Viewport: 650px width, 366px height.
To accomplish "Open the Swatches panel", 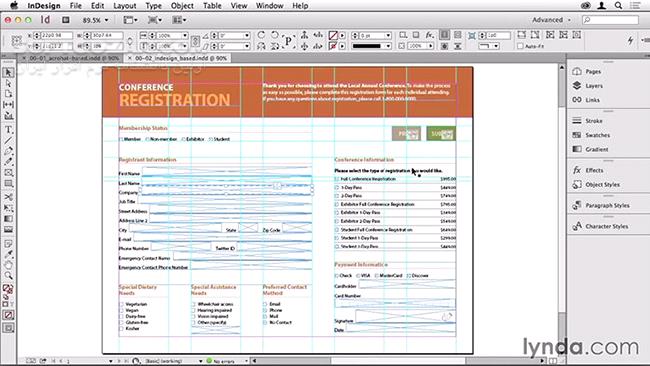I will [x=592, y=135].
